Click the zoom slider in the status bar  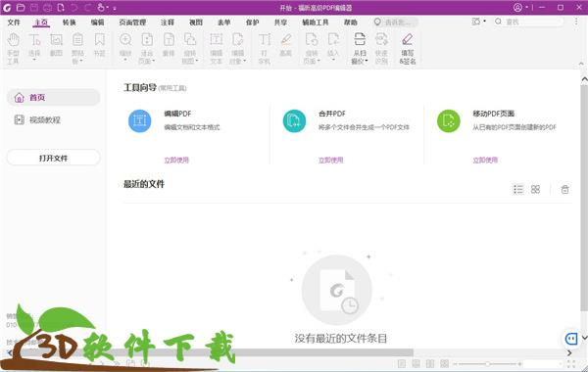487,364
